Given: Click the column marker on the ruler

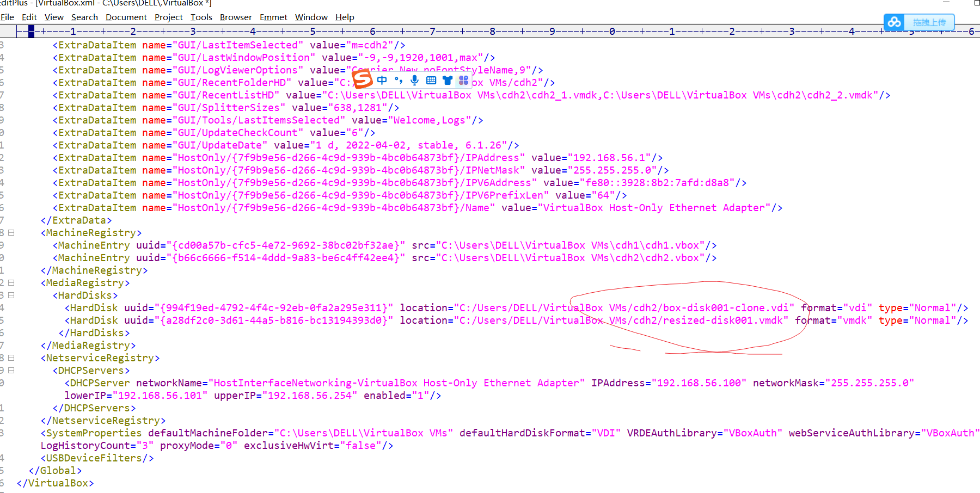Looking at the screenshot, I should (x=32, y=32).
